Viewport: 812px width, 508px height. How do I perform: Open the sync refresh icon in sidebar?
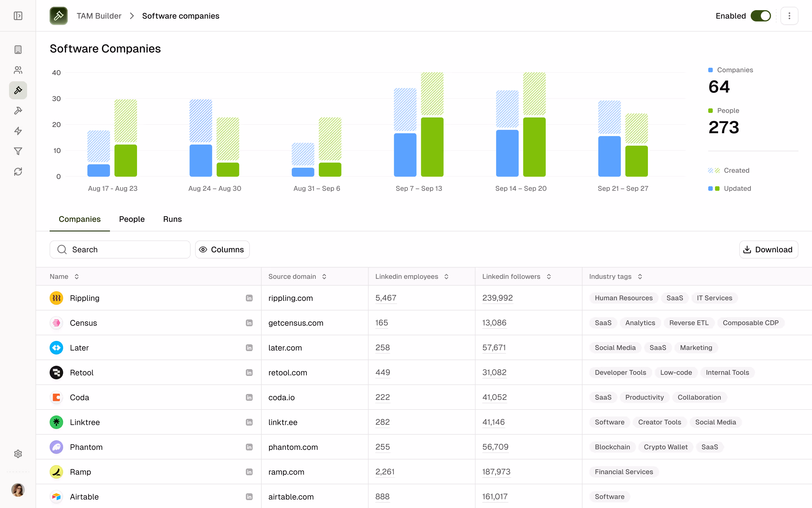click(18, 172)
